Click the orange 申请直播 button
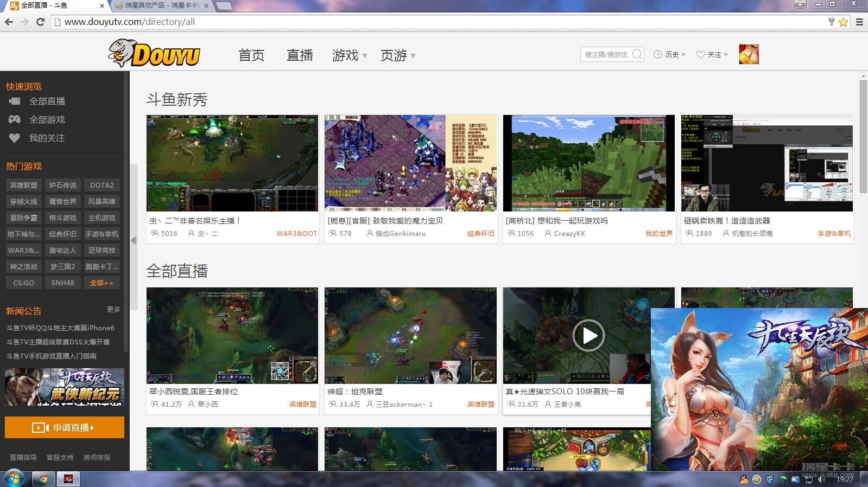868x487 pixels. (65, 427)
